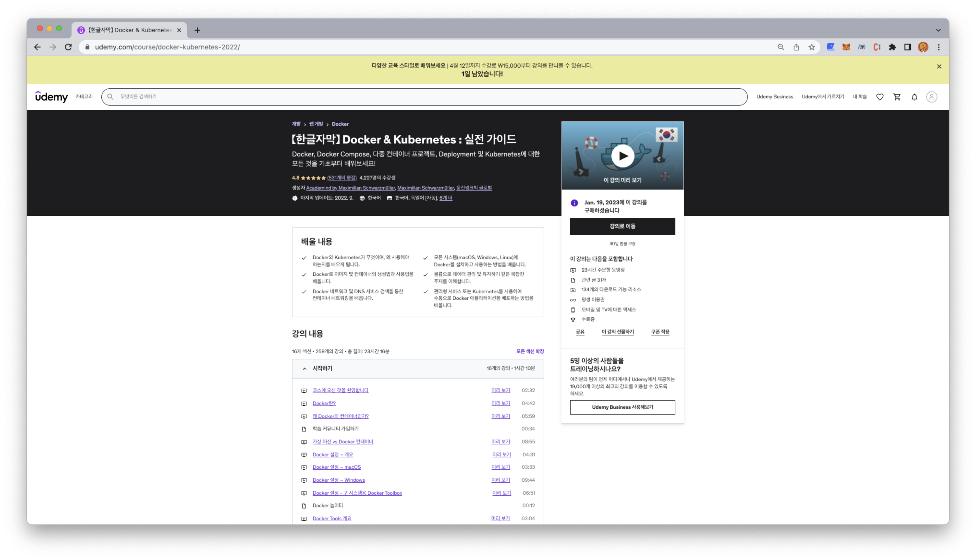This screenshot has height=560, width=976.
Task: Open the 카테고리 menu
Action: pyautogui.click(x=84, y=96)
